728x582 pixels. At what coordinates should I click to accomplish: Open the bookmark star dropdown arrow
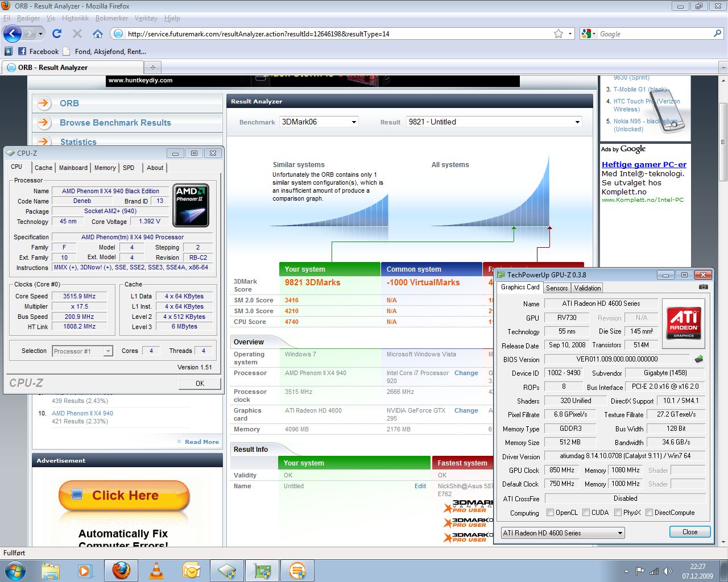point(570,34)
